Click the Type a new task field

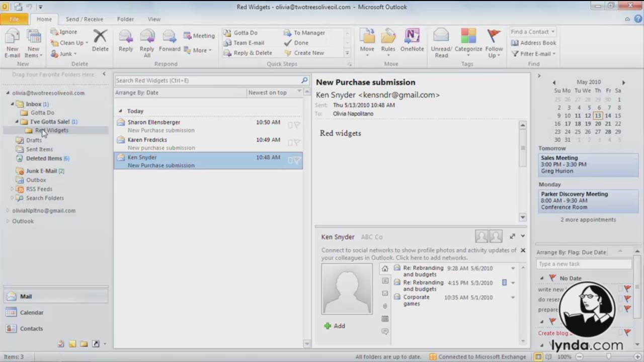tap(584, 264)
